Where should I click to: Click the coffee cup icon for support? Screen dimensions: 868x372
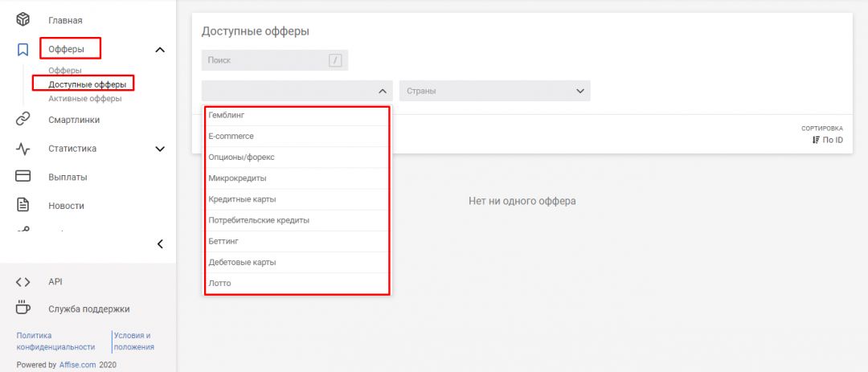coord(23,309)
